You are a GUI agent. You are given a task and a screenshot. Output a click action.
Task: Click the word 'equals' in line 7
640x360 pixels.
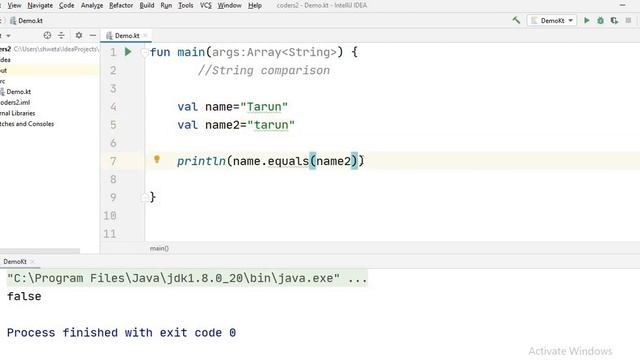coord(288,161)
